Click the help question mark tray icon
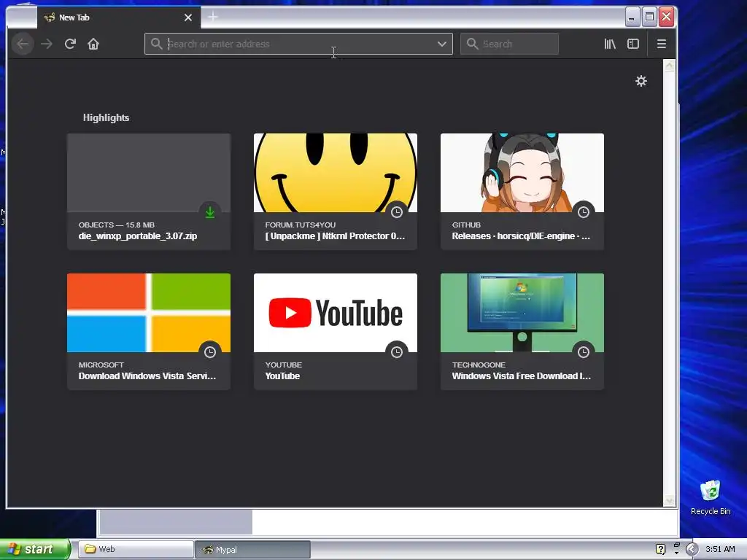The width and height of the screenshot is (747, 560). click(x=660, y=549)
